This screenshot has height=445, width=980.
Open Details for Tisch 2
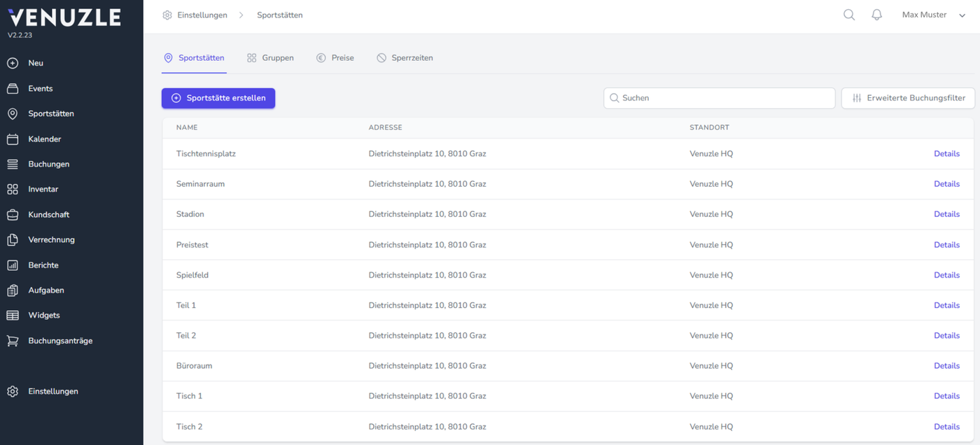point(946,427)
